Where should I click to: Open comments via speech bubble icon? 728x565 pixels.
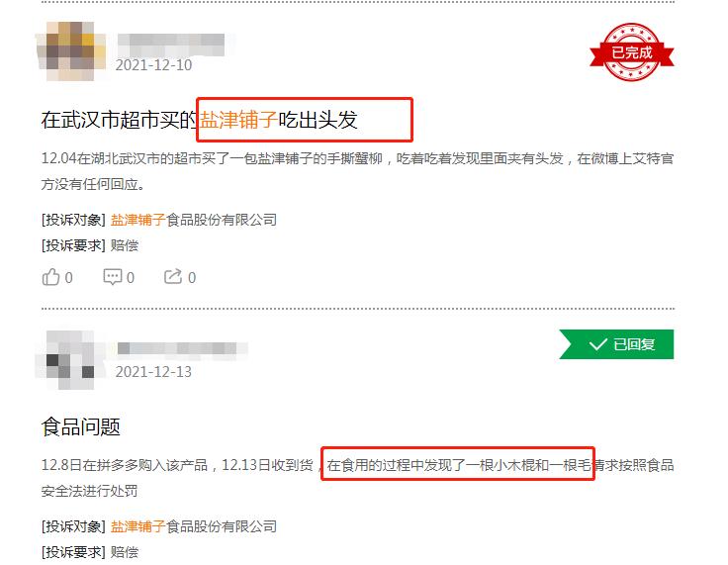tap(113, 277)
